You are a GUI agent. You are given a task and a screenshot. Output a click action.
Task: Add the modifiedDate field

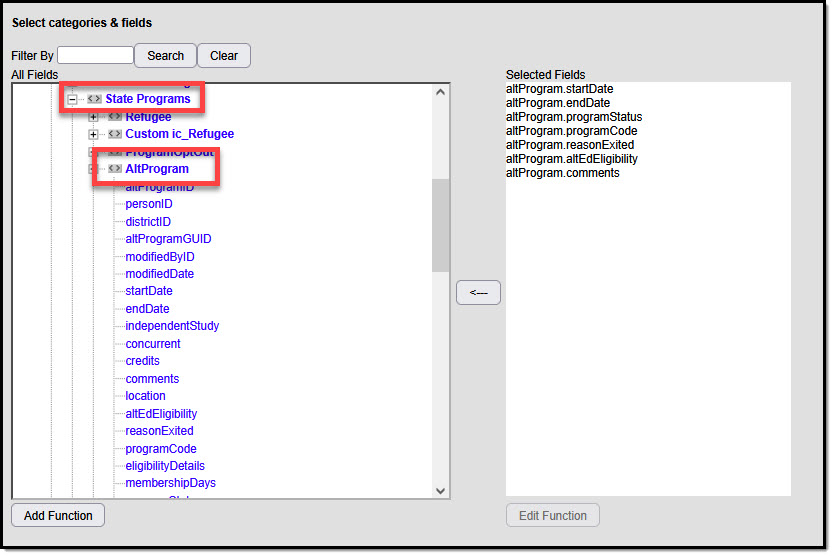[159, 274]
